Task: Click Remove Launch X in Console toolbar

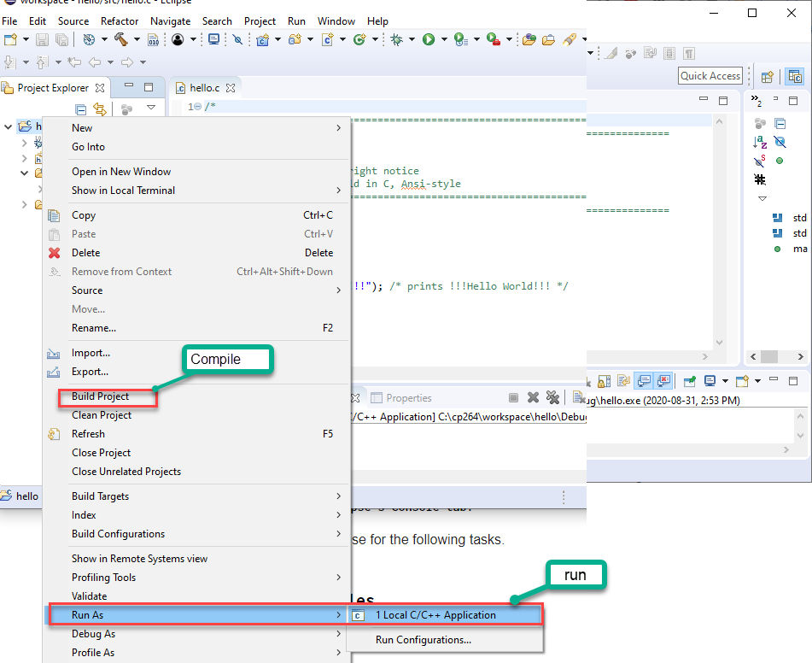Action: 533,397
